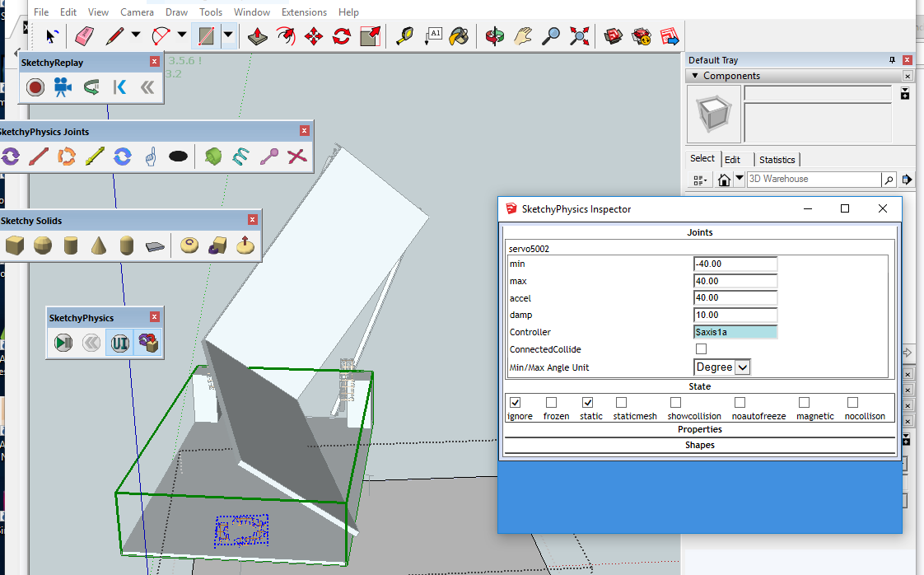The image size is (924, 575).
Task: Select the Orbit camera tool
Action: click(494, 36)
